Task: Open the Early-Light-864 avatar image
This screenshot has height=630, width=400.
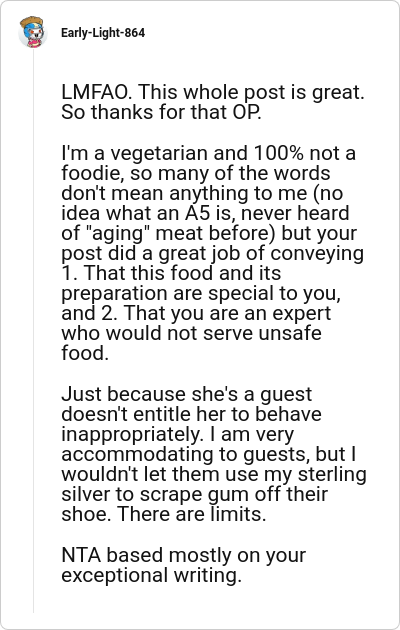Action: (33, 32)
